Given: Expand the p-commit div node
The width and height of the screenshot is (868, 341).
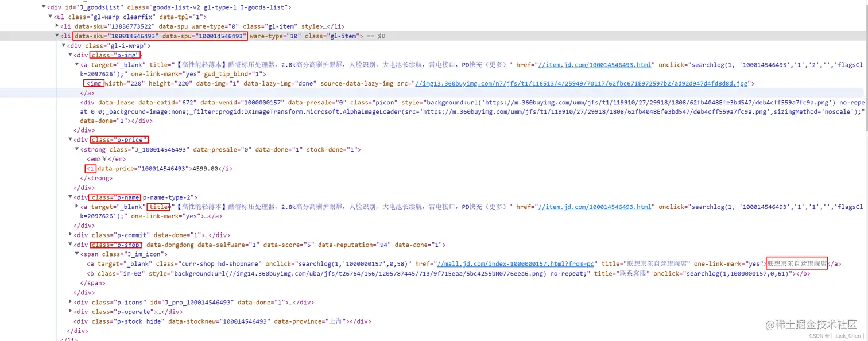Looking at the screenshot, I should [x=70, y=235].
